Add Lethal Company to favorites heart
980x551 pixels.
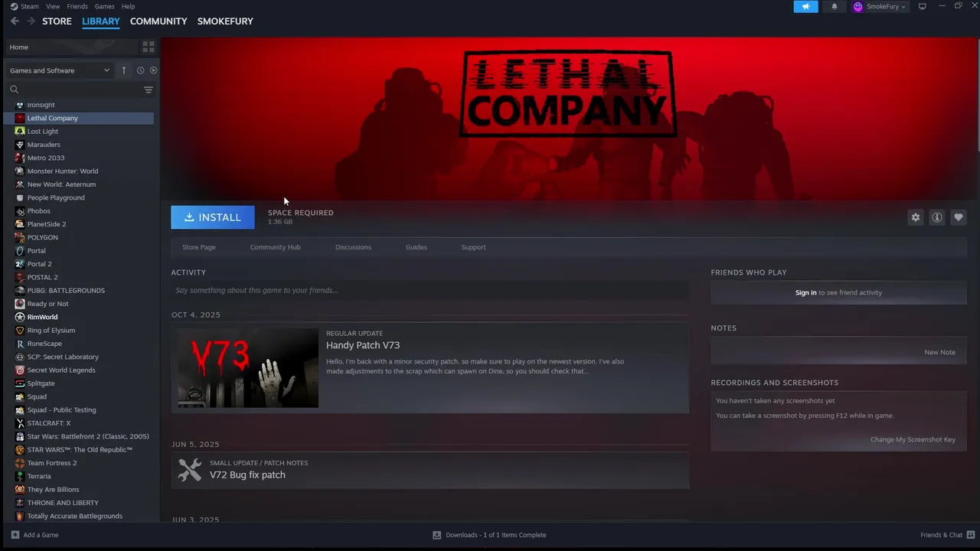tap(958, 217)
